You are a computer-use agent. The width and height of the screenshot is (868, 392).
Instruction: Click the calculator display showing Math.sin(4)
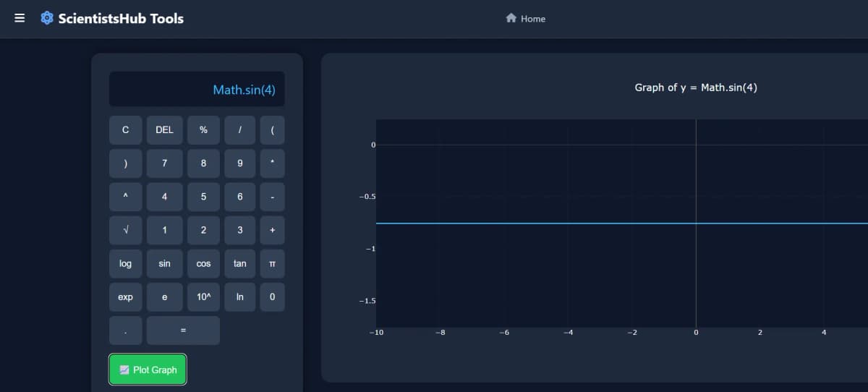coord(197,90)
